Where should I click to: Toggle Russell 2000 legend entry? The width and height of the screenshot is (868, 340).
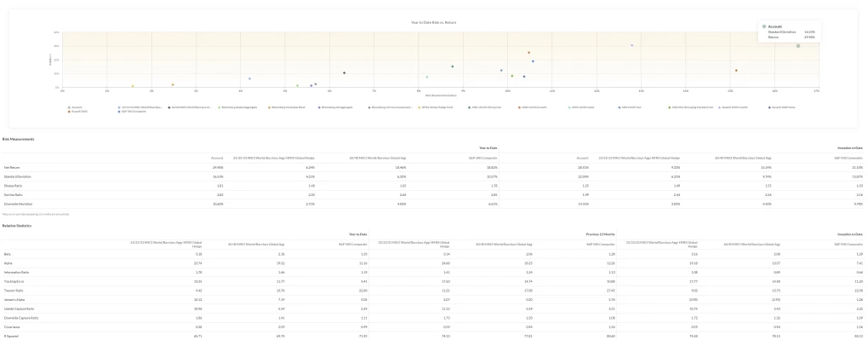(x=77, y=112)
